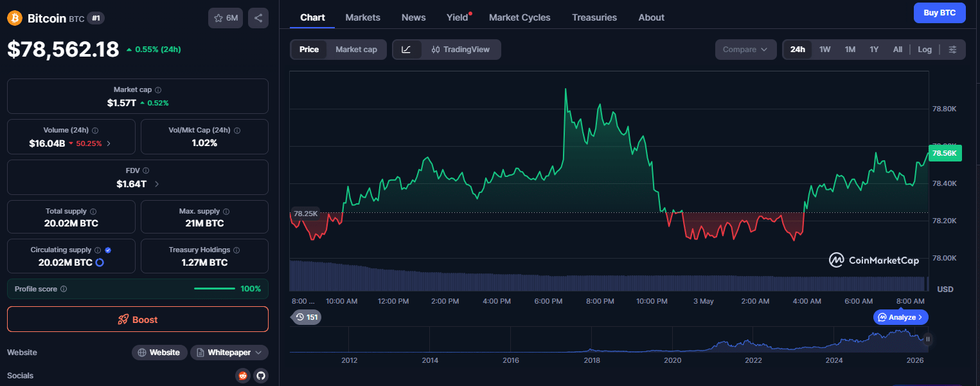Screen dimensions: 980x386
Task: Click the green 78.56K current price label
Action: 945,153
